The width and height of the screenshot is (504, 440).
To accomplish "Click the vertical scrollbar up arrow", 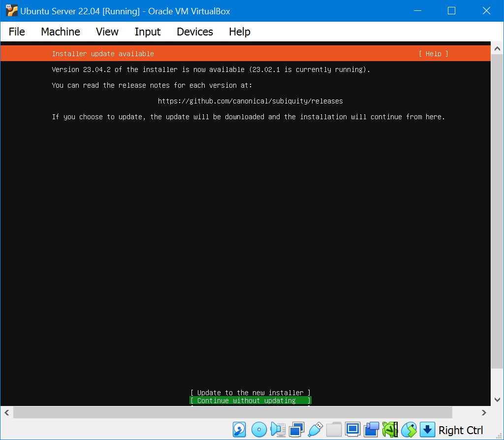I will click(497, 49).
